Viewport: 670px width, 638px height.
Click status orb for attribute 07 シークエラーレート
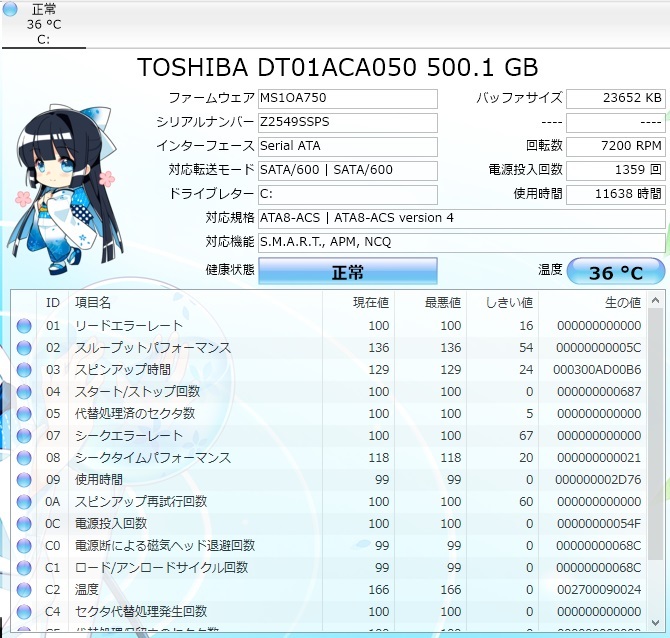tap(24, 436)
